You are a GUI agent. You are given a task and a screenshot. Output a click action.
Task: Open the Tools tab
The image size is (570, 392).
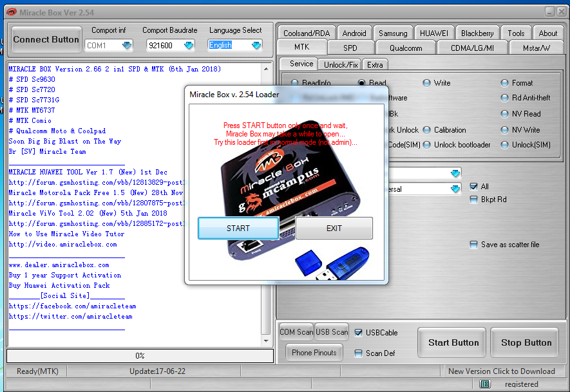[x=516, y=33]
